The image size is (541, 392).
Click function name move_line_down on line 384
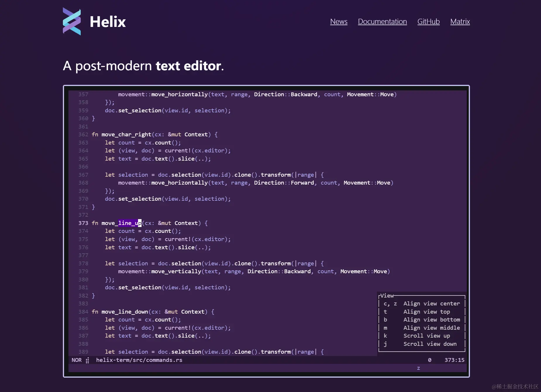click(x=125, y=312)
